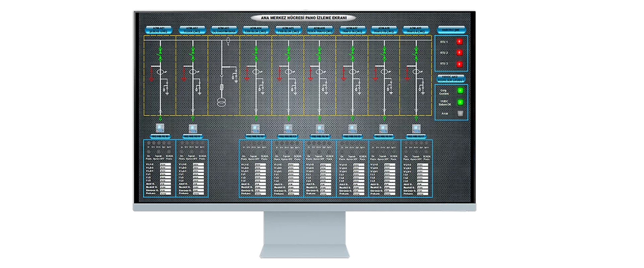Click the red earthing switch in ADM-A08 cell

click(x=375, y=74)
